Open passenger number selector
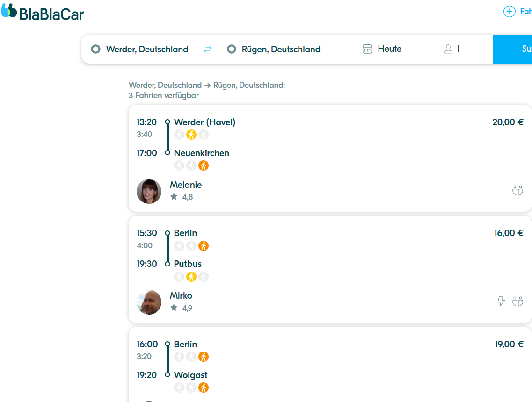The width and height of the screenshot is (532, 402). (x=466, y=49)
